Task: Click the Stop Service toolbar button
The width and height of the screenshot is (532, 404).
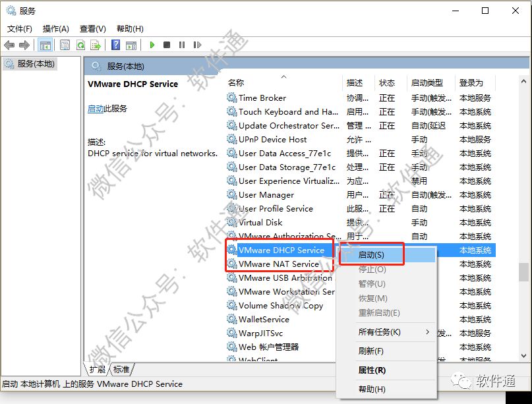Action: (x=167, y=45)
